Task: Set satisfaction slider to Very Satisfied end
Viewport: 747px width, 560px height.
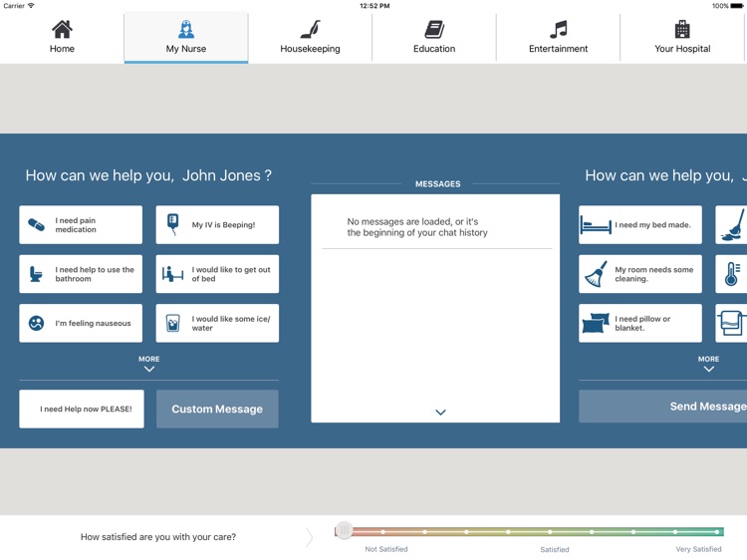Action: (x=716, y=531)
